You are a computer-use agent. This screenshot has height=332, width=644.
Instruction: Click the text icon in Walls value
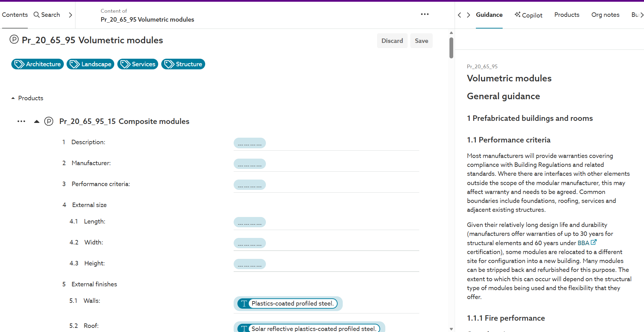(x=244, y=304)
